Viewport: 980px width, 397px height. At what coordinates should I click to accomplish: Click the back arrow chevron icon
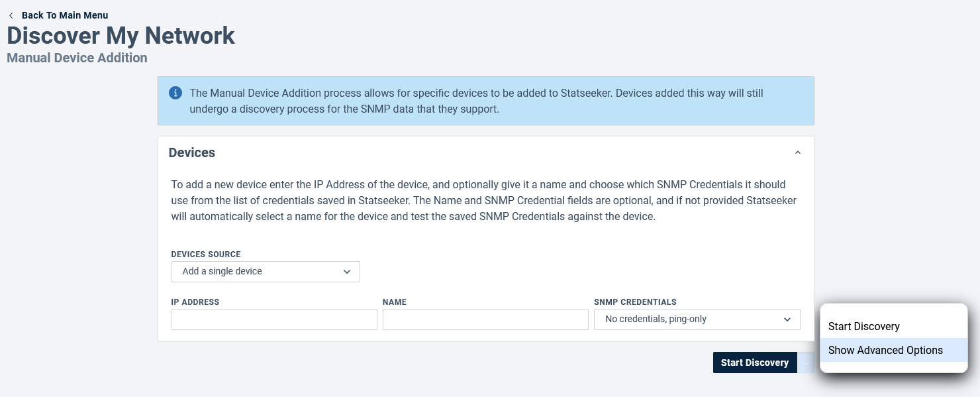(x=11, y=15)
